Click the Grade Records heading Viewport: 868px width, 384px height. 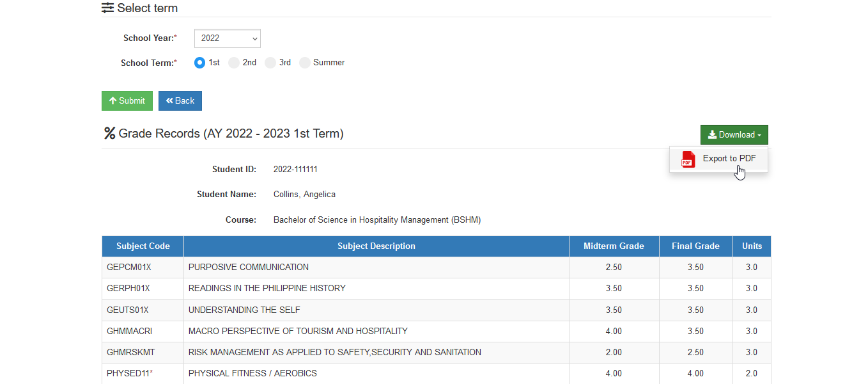(231, 134)
